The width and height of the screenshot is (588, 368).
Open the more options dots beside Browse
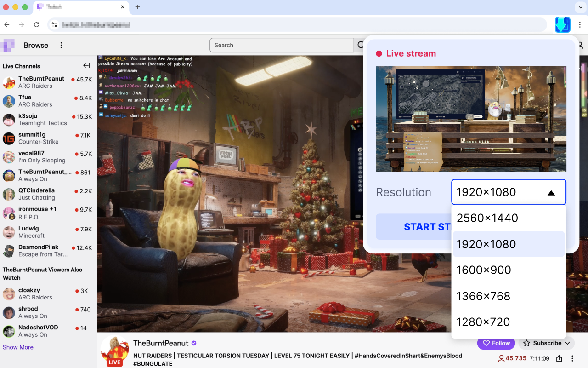(x=61, y=45)
